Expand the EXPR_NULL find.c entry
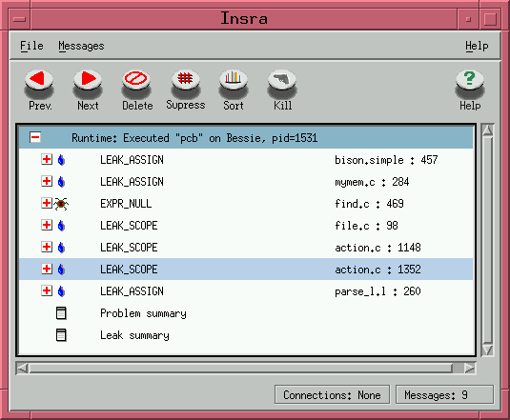Image resolution: width=510 pixels, height=420 pixels. [x=47, y=203]
